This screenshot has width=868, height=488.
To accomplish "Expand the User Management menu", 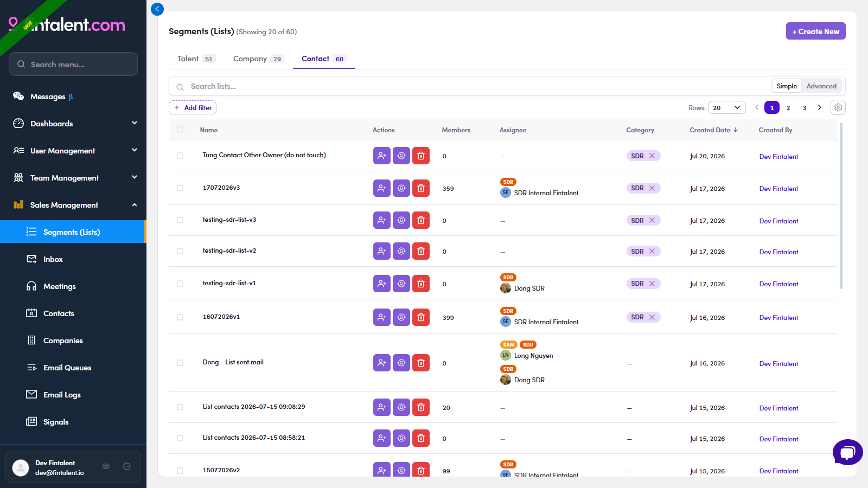I will [73, 151].
